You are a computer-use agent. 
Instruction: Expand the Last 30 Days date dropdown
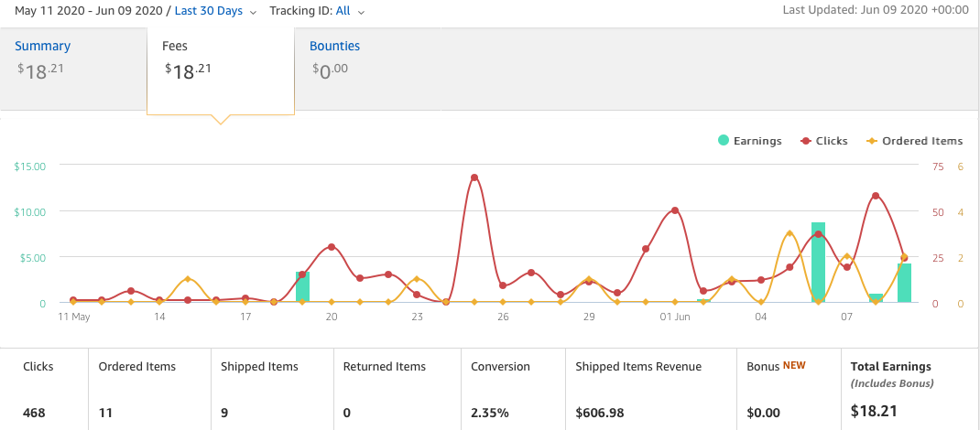(209, 11)
